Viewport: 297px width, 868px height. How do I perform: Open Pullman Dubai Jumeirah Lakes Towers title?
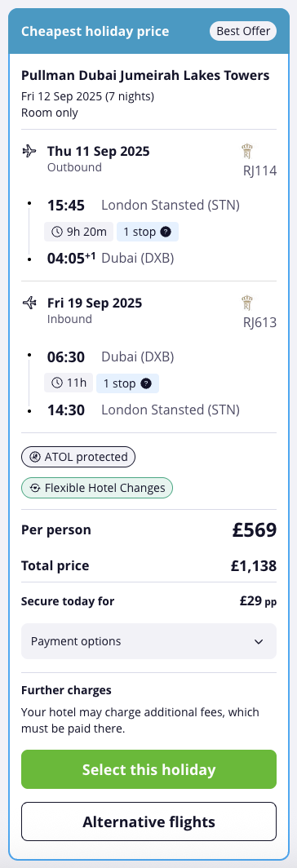(145, 75)
